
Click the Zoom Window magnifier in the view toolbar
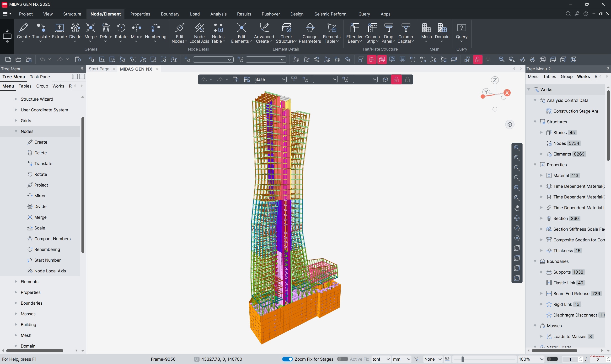516,158
